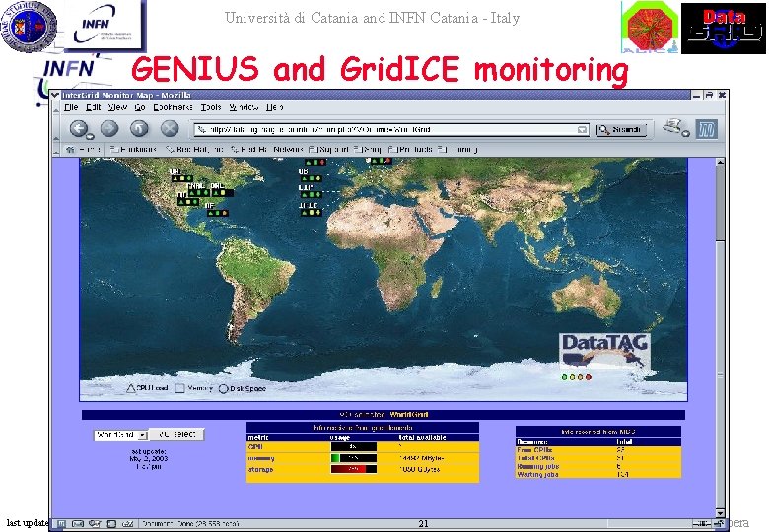Open the Support bookmark folder
This screenshot has height=532, width=769.
point(329,149)
